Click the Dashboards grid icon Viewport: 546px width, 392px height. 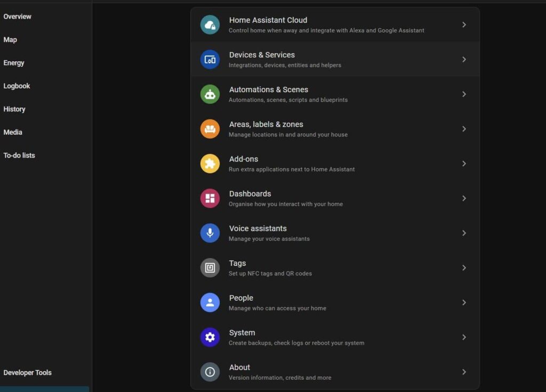coord(210,198)
